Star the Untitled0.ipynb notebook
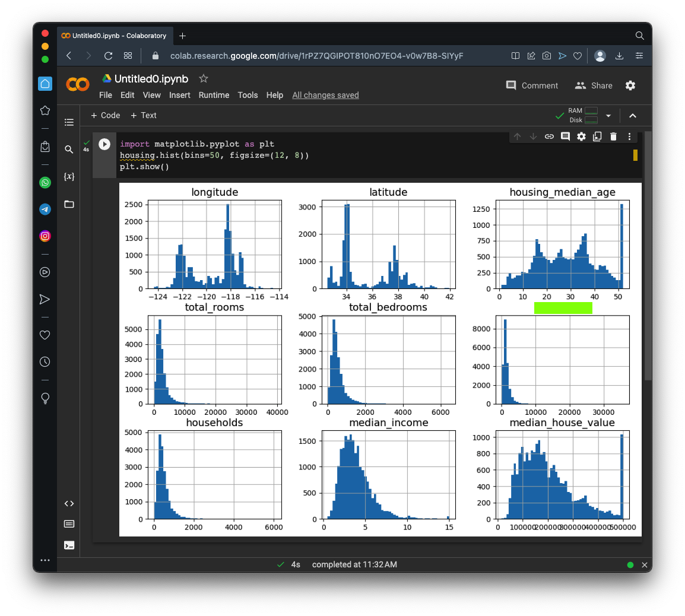The width and height of the screenshot is (685, 616). pyautogui.click(x=204, y=79)
